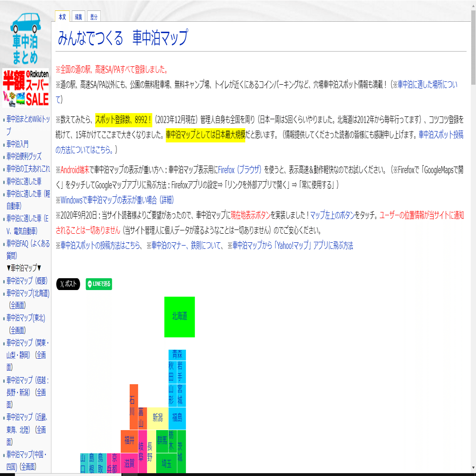Select the 福島 map tile
Screen dimensions: 476x476
(177, 418)
